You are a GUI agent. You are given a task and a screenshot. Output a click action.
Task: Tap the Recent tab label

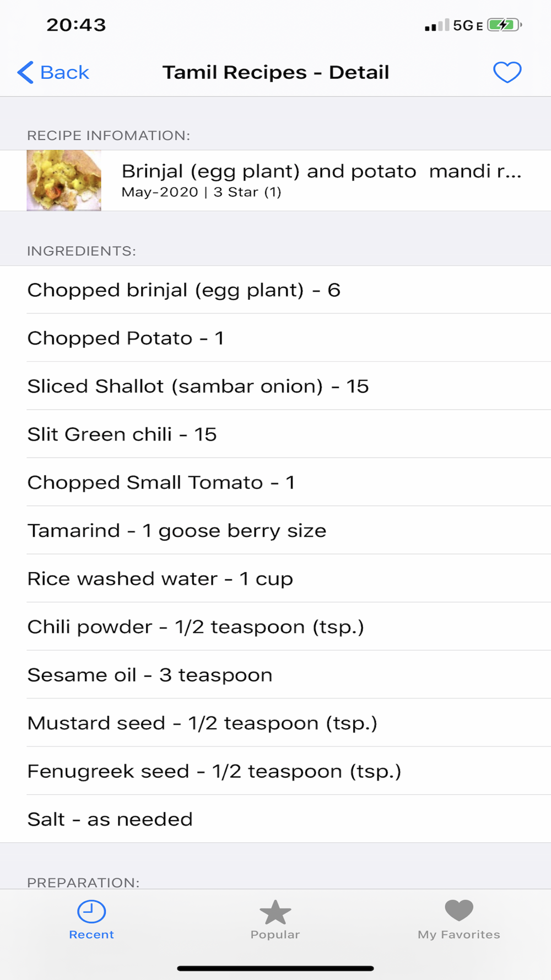coord(91,935)
